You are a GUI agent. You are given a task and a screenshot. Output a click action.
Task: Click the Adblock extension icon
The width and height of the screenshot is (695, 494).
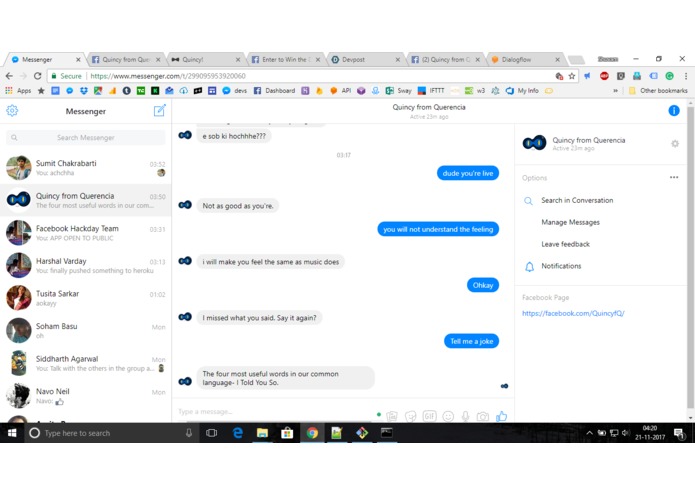click(x=604, y=76)
